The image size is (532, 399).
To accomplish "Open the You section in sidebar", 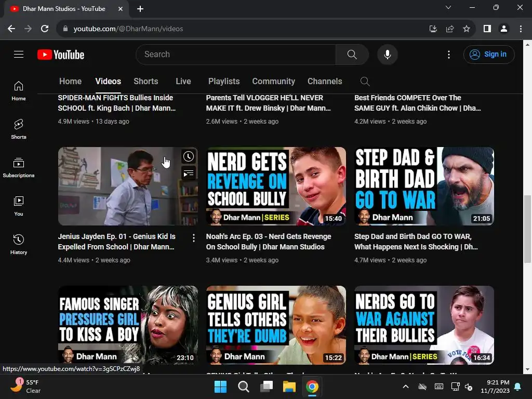I will click(19, 206).
